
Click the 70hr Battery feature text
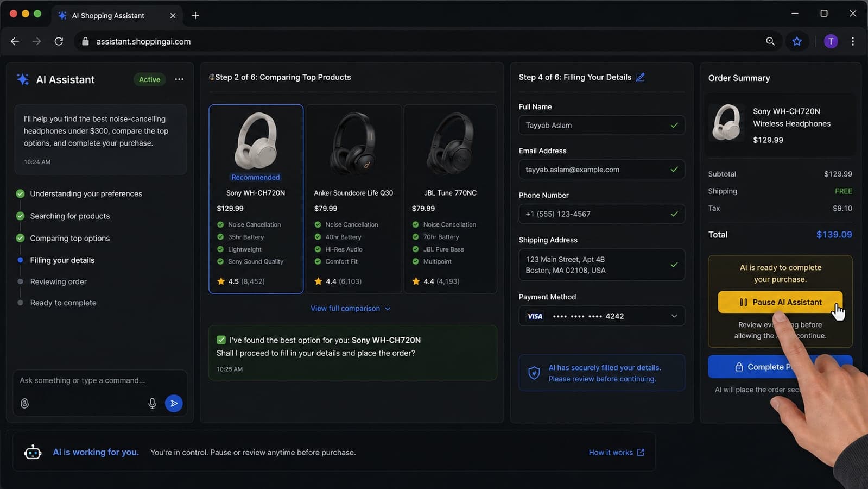[441, 237]
